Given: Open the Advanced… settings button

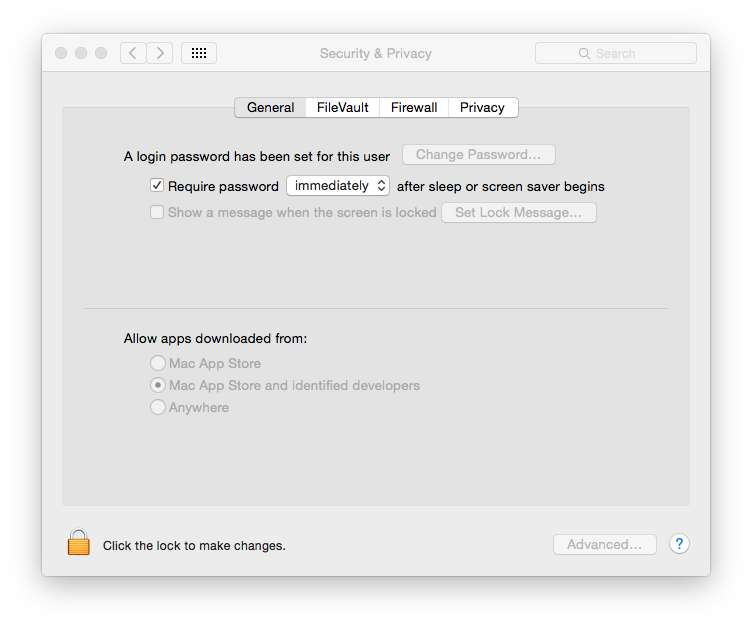Looking at the screenshot, I should point(605,544).
